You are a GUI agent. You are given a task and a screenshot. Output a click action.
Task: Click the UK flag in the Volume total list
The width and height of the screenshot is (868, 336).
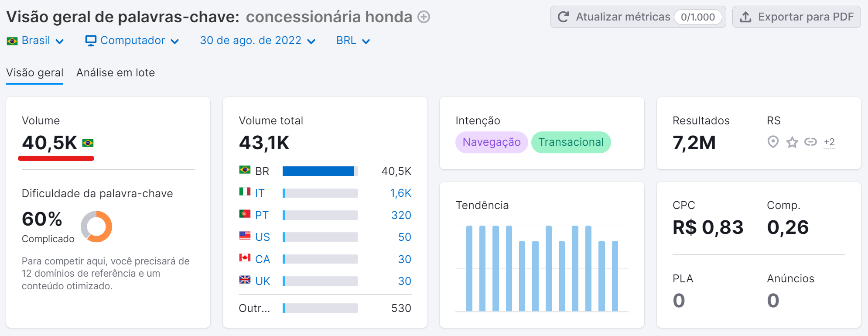245,279
